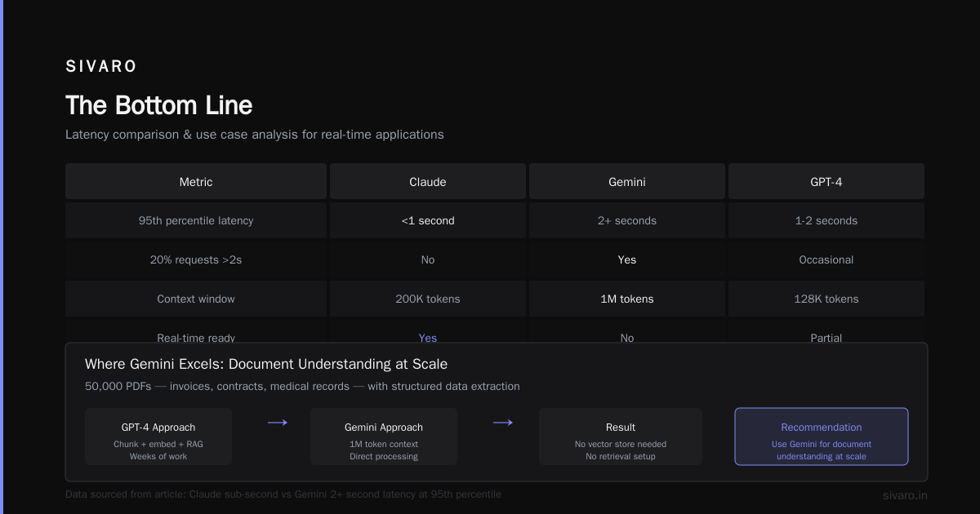
Task: Click the '128K tokens' cell
Action: 826,299
